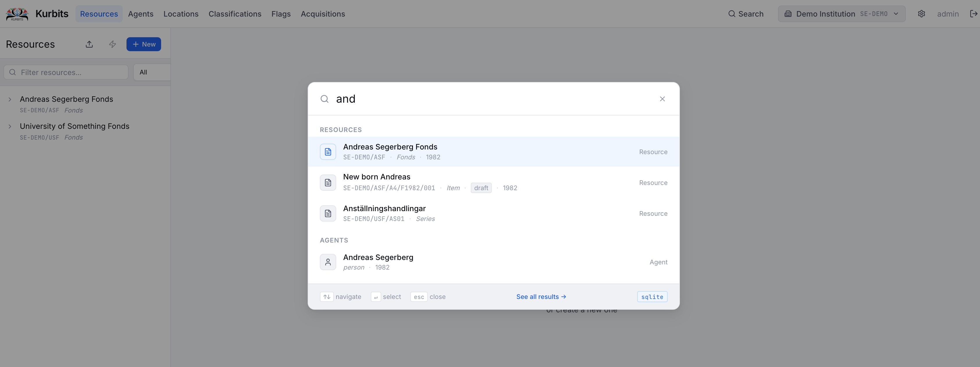Click document icon of New born Andreas
Screen dimensions: 980x367
(x=328, y=183)
